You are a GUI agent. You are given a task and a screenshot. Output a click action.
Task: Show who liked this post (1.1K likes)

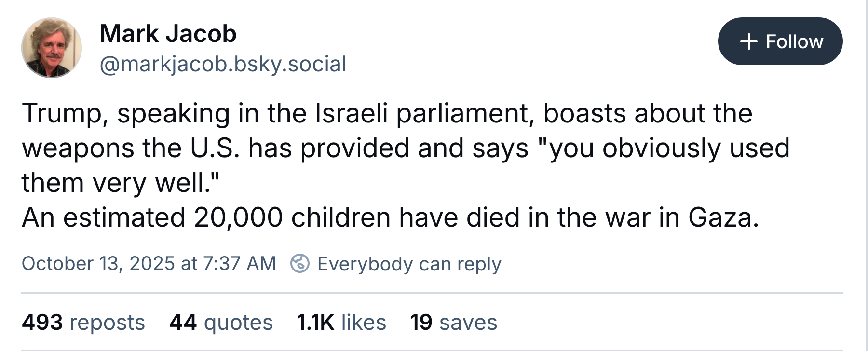(341, 322)
